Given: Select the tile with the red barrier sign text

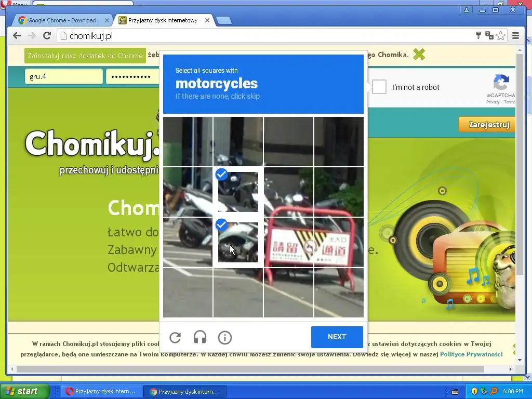Looking at the screenshot, I should 288,242.
